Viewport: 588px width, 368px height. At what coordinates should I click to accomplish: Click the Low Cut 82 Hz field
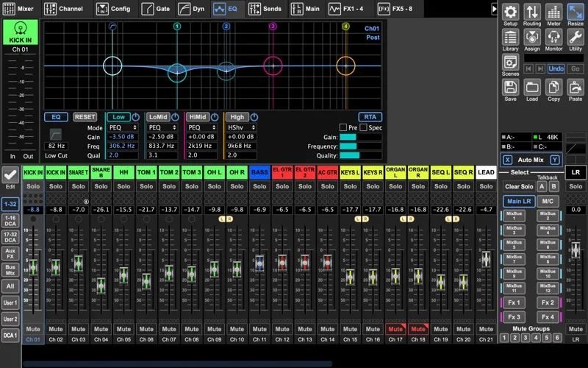click(57, 146)
